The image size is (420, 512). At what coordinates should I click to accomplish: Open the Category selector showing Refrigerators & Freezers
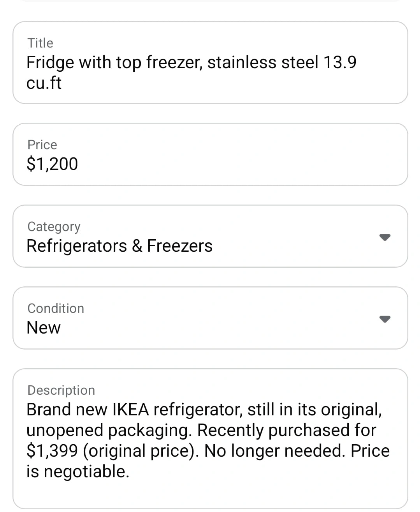click(x=210, y=236)
